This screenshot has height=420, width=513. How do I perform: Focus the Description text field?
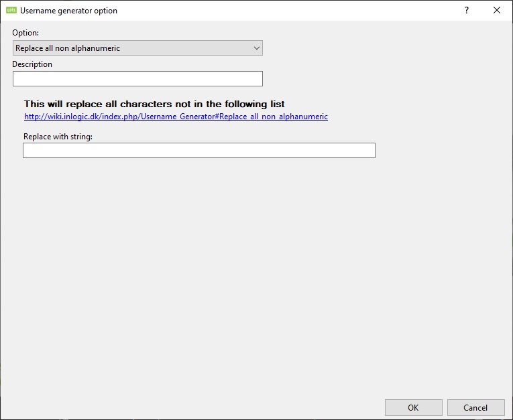(137, 79)
